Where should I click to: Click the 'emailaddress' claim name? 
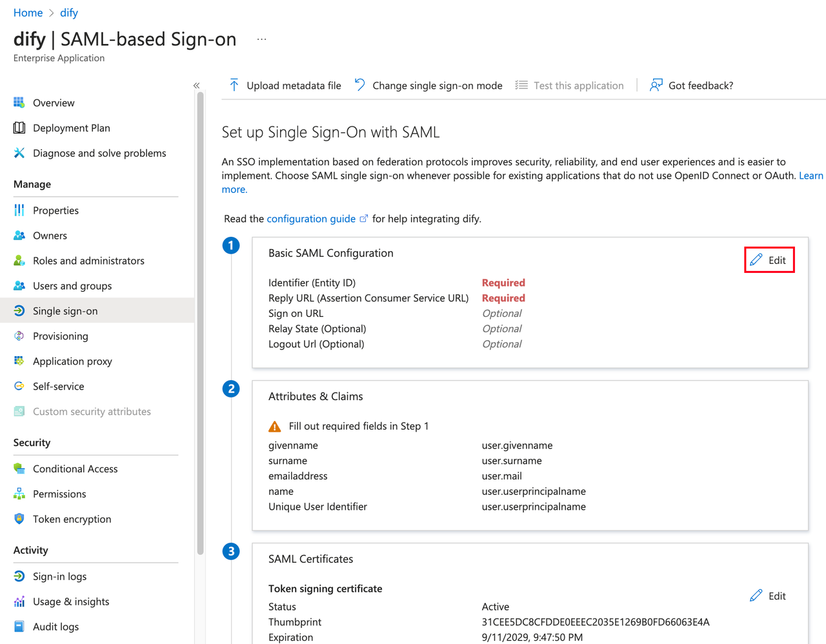[298, 476]
